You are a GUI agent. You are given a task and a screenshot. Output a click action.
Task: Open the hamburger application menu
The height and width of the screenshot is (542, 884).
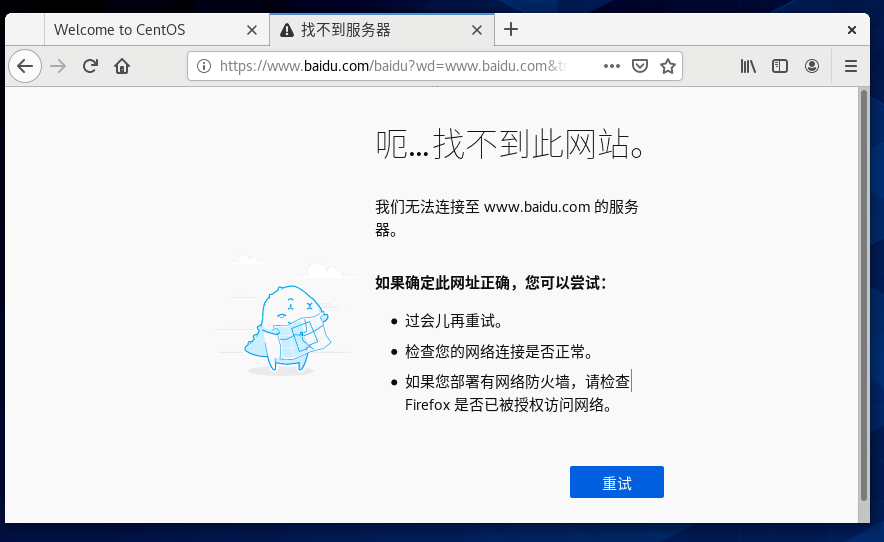pos(851,66)
